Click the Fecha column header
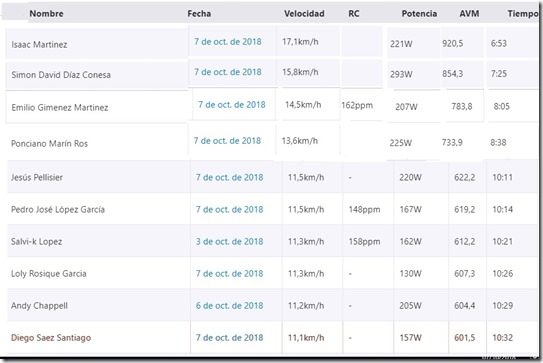The width and height of the screenshot is (543, 363). tap(199, 14)
